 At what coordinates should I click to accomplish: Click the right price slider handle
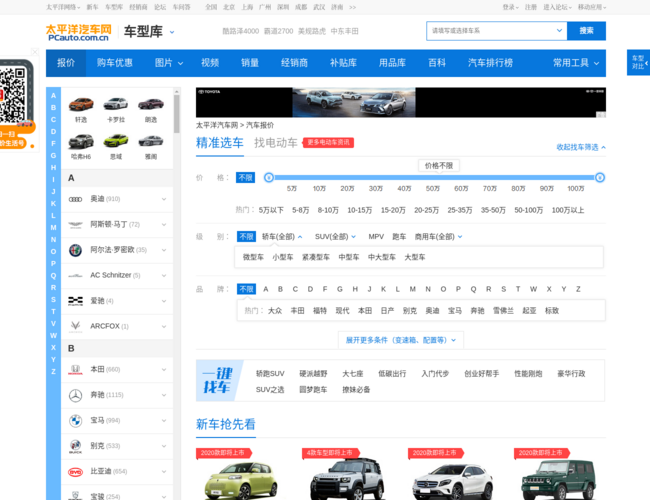599,178
